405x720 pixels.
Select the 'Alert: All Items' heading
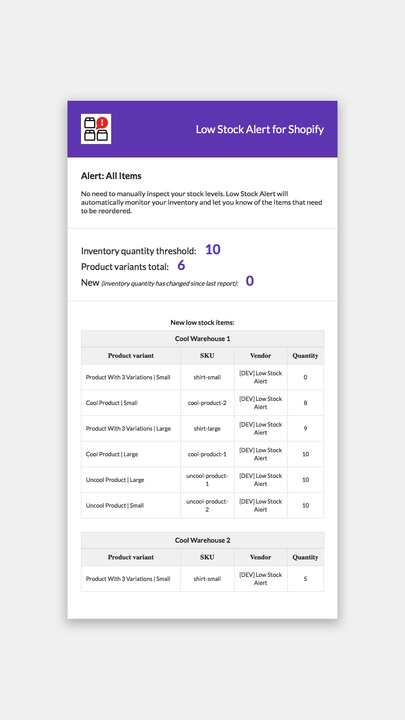[x=111, y=176]
